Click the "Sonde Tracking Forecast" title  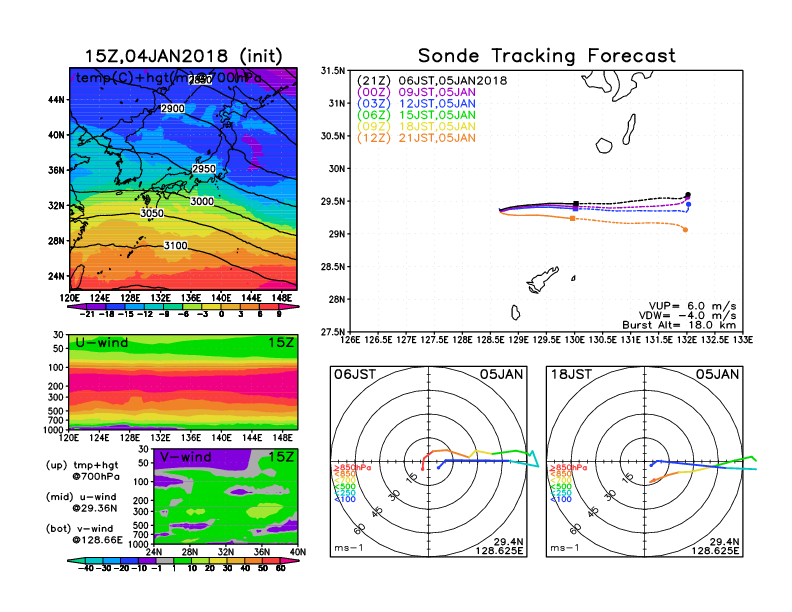point(547,56)
